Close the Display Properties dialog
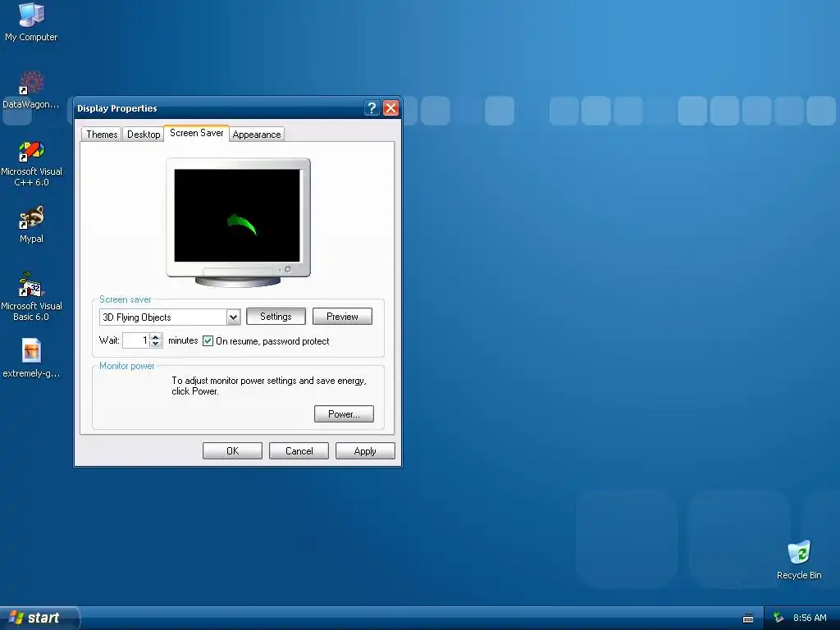The height and width of the screenshot is (630, 840). point(391,108)
